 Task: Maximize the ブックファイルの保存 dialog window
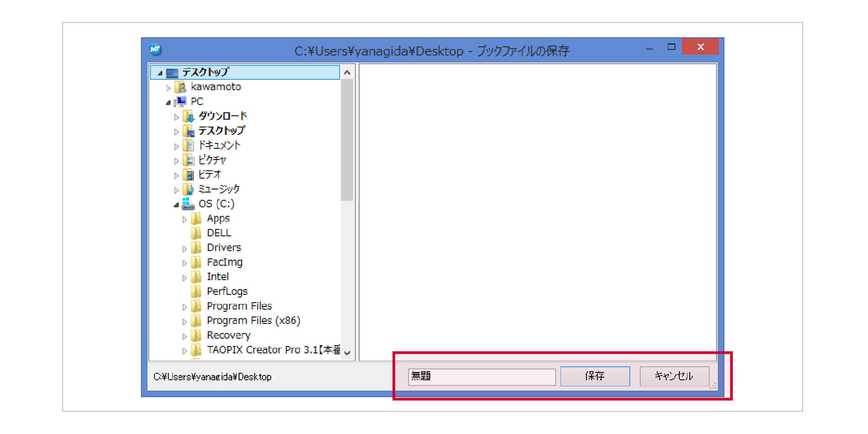coord(671,47)
